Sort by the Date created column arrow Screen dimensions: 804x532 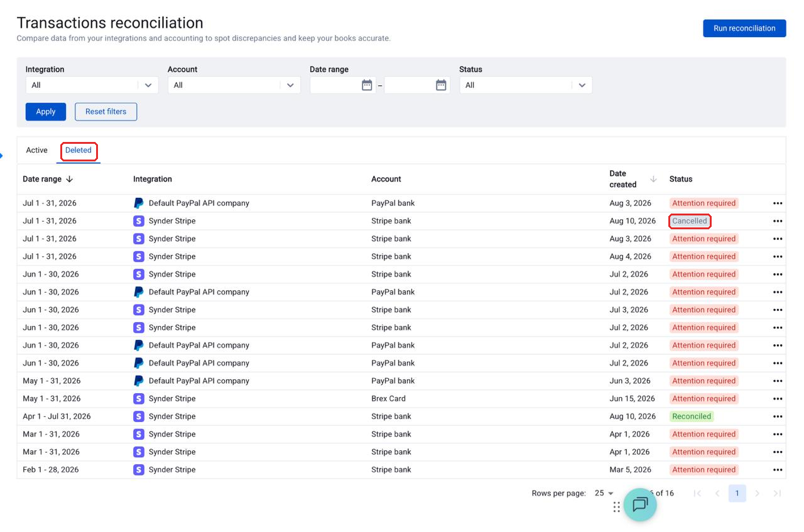click(653, 179)
